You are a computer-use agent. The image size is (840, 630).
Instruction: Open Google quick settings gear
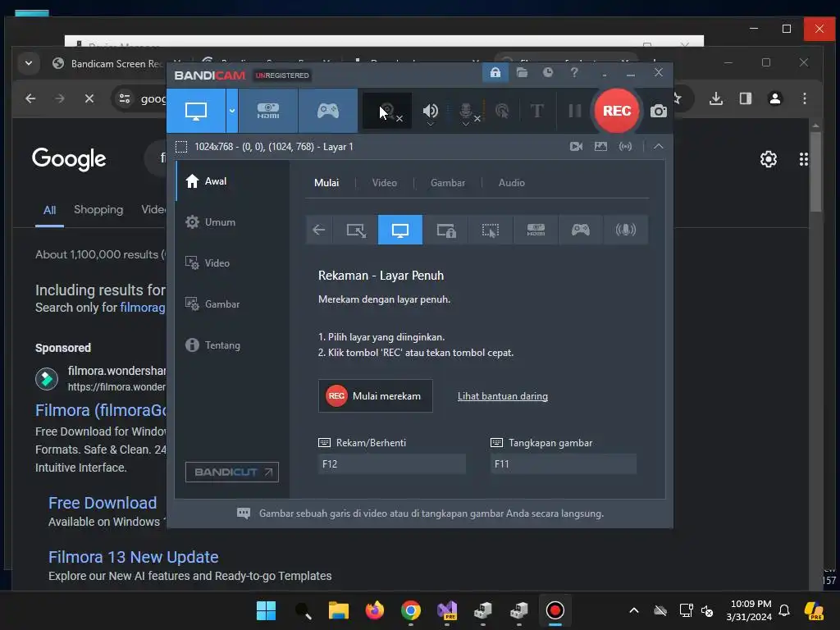tap(768, 159)
